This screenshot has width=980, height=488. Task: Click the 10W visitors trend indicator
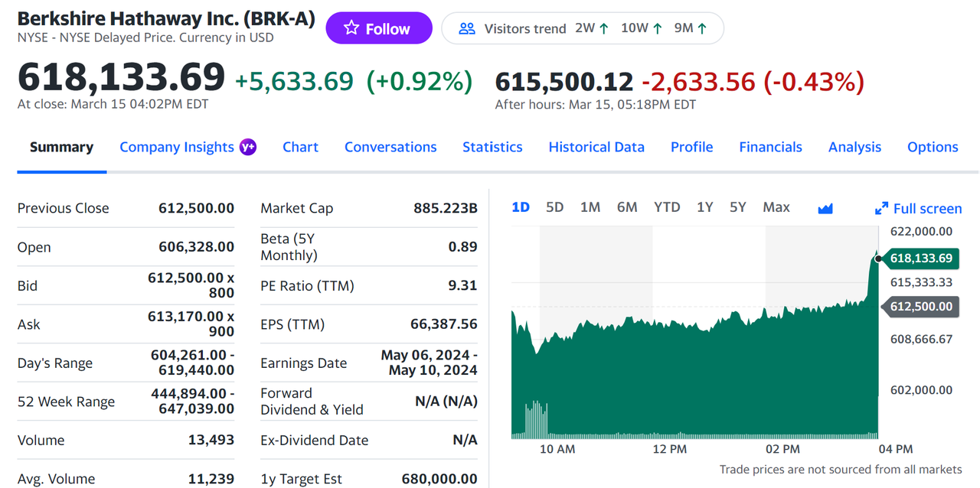642,28
